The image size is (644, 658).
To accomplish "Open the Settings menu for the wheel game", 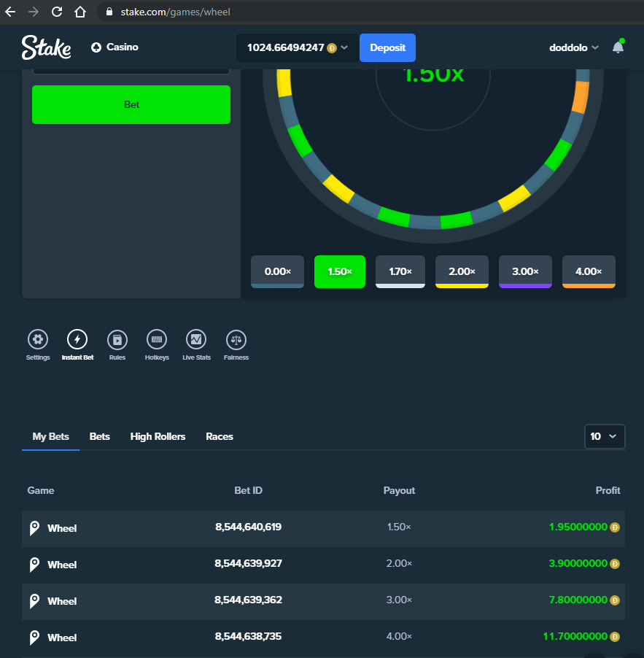I will (x=38, y=339).
